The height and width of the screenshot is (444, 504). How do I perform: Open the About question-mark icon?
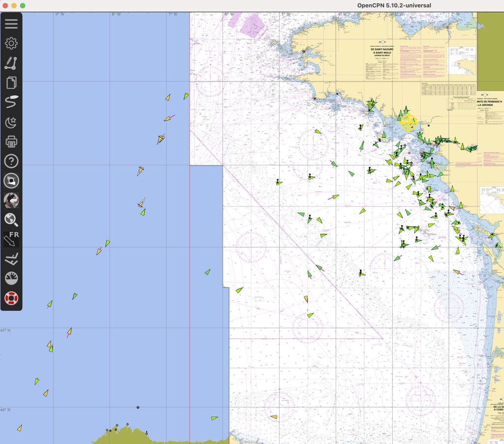[x=11, y=161]
